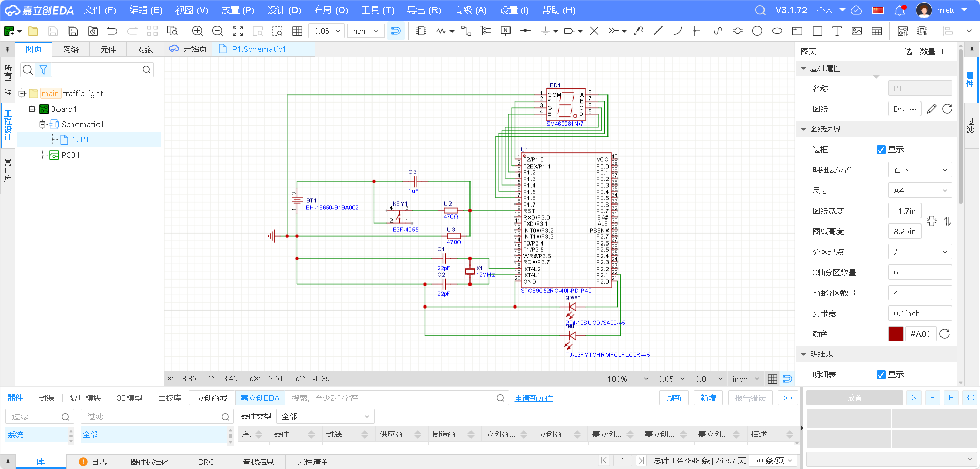The image size is (980, 469).
Task: Select the Ellipse shape tool
Action: 777,31
